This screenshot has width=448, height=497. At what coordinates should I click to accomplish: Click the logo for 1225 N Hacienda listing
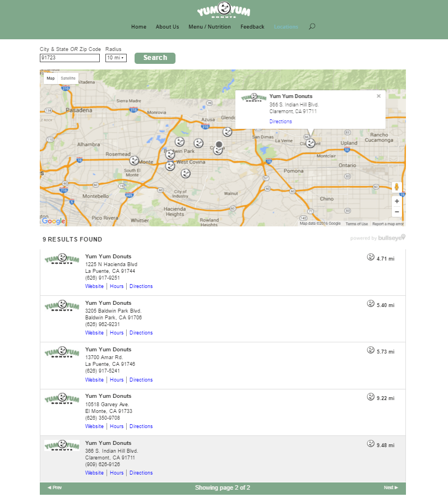pyautogui.click(x=62, y=259)
